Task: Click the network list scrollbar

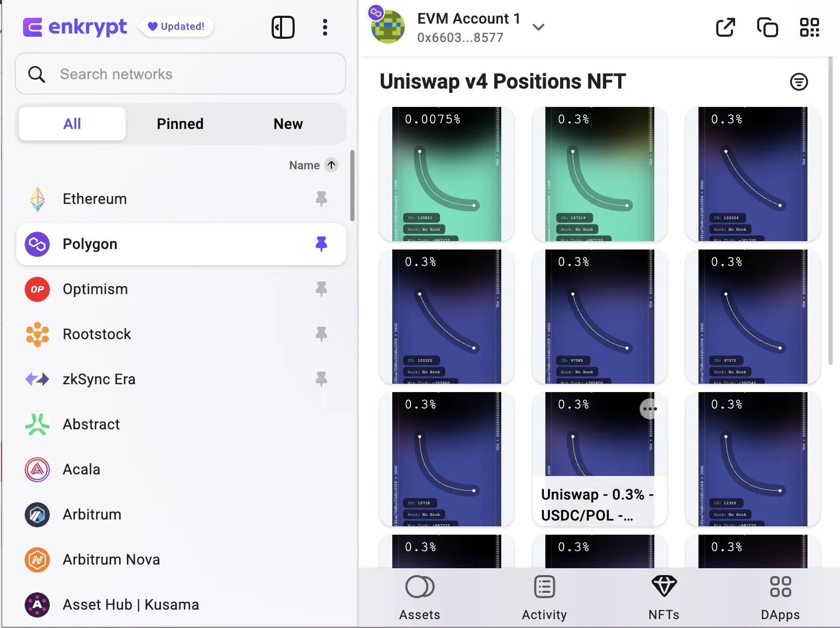Action: 352,186
